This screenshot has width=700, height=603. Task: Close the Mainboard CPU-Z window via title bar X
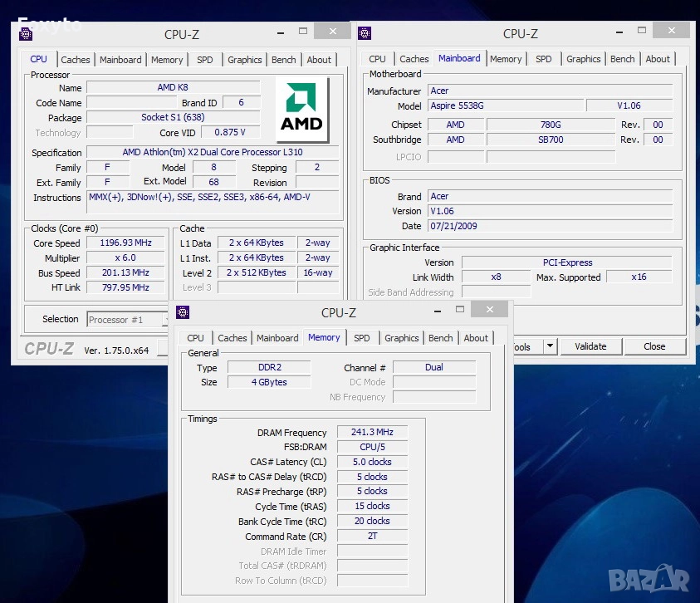tap(671, 30)
